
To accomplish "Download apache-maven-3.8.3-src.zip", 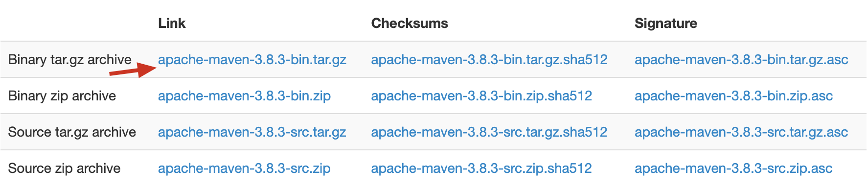I will [x=244, y=168].
